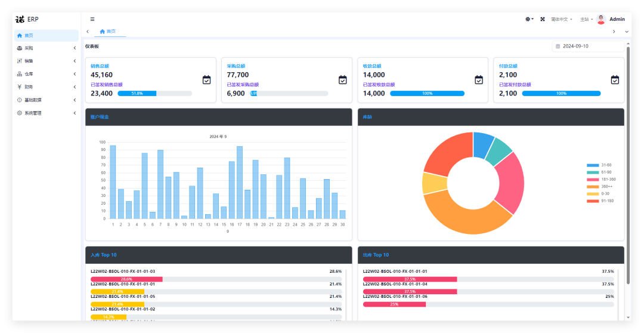
Task: Select the 首页 tab in the tab bar
Action: point(110,32)
